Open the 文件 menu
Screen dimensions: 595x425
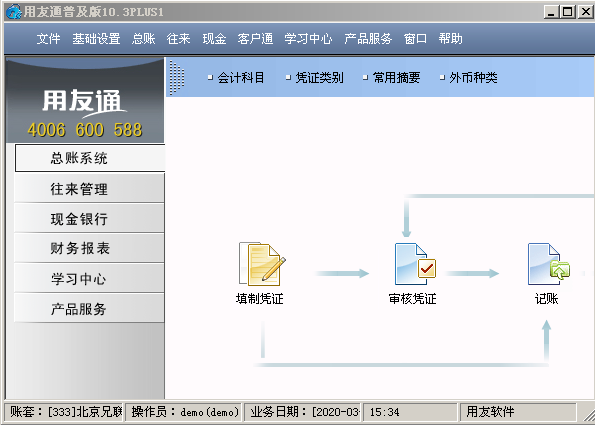tap(48, 38)
